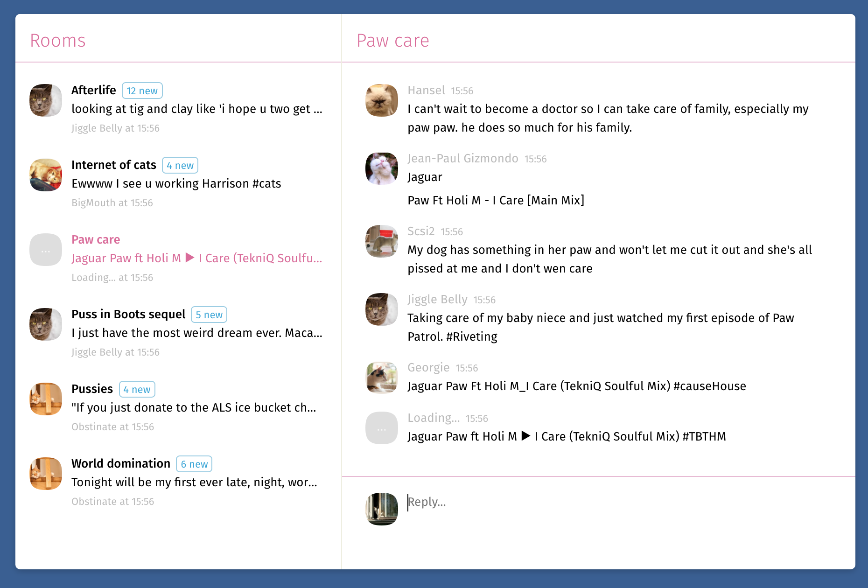
Task: Click inside the Reply text field
Action: point(513,502)
